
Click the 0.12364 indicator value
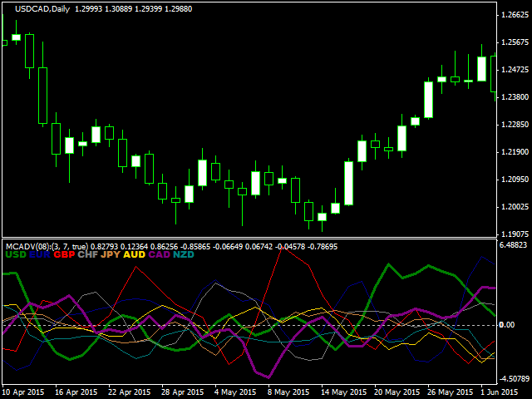135,247
